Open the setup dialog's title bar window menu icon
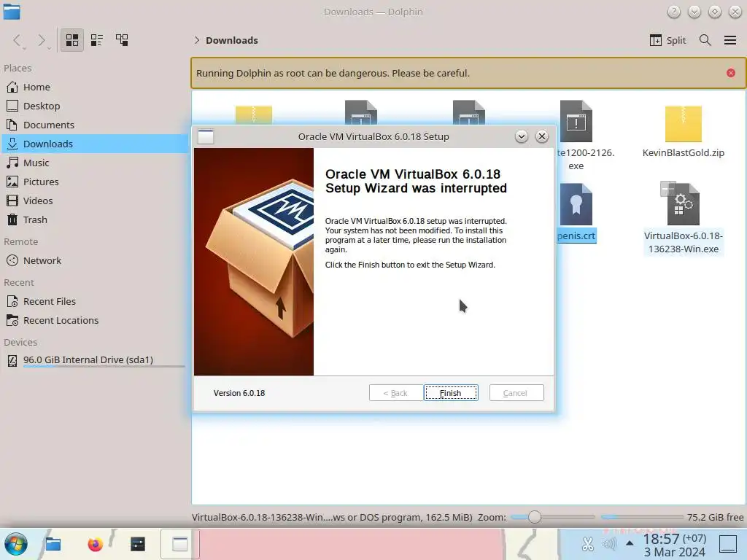The image size is (747, 560). click(x=206, y=136)
